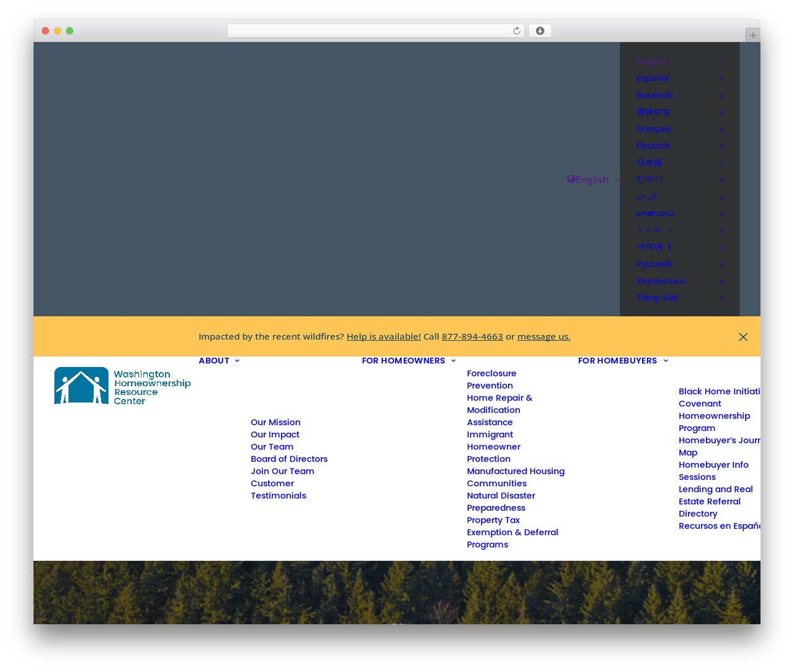Go to Home Repair & Modification Assistance
This screenshot has width=794, height=672.
click(499, 410)
